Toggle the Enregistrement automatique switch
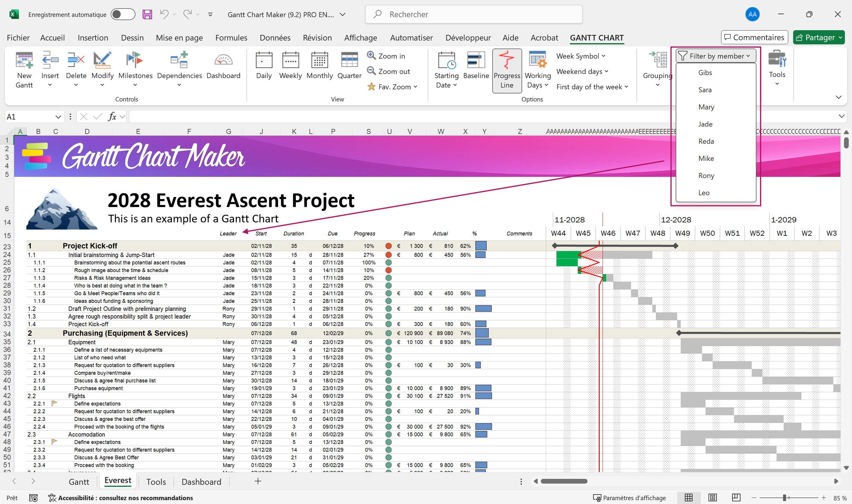This screenshot has height=504, width=852. (122, 14)
